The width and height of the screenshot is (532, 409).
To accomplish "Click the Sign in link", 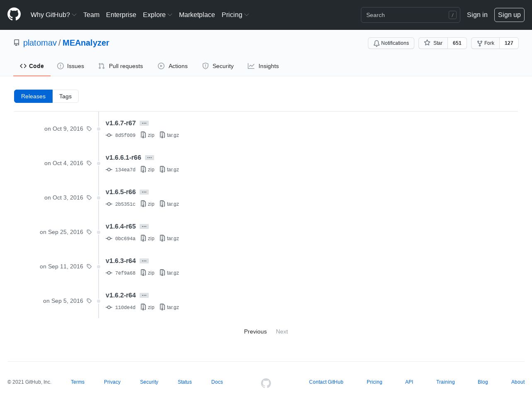I will click(x=477, y=15).
